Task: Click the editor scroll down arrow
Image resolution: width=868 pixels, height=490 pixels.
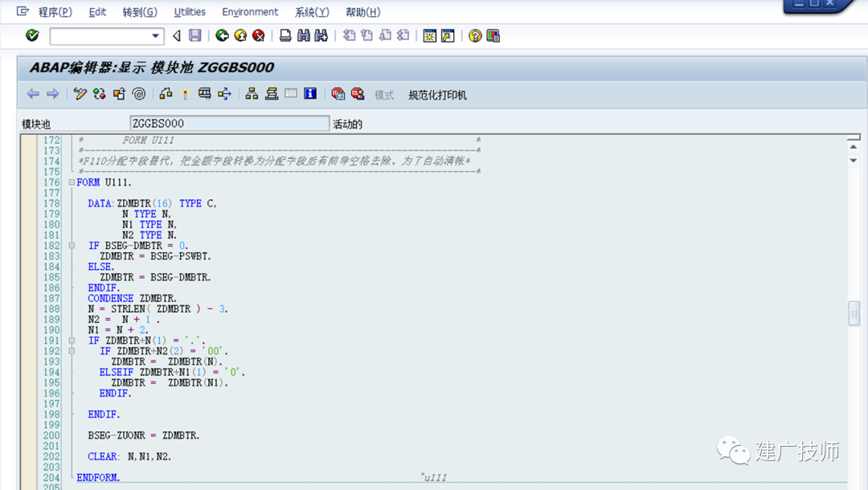Action: tap(853, 161)
